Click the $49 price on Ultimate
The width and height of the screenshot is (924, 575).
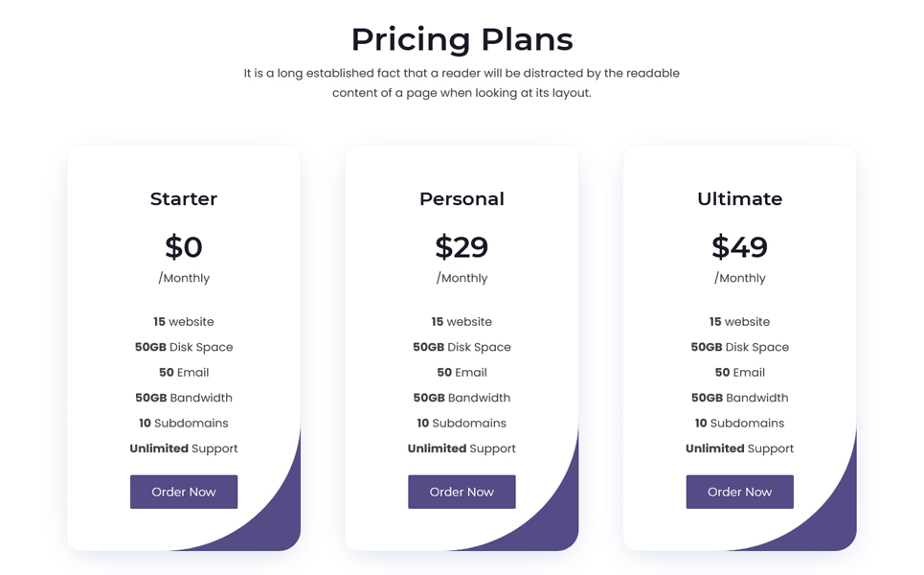point(739,246)
